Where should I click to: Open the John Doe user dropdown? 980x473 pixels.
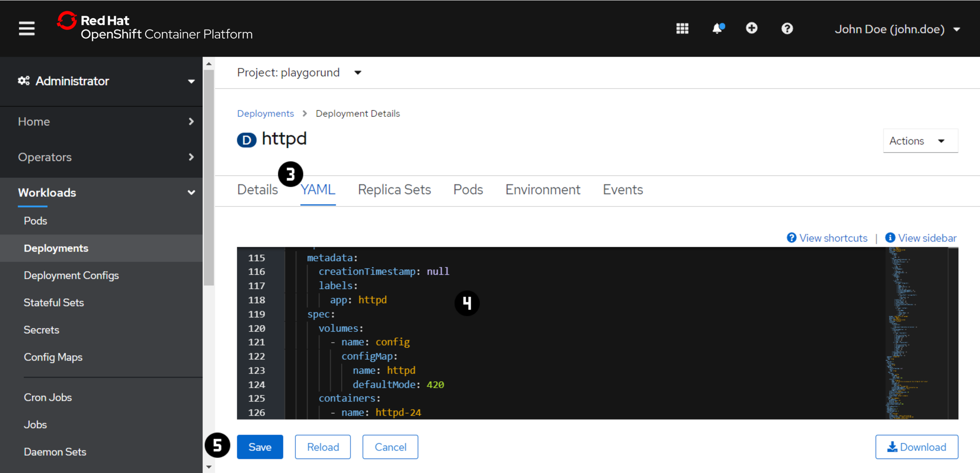click(897, 29)
